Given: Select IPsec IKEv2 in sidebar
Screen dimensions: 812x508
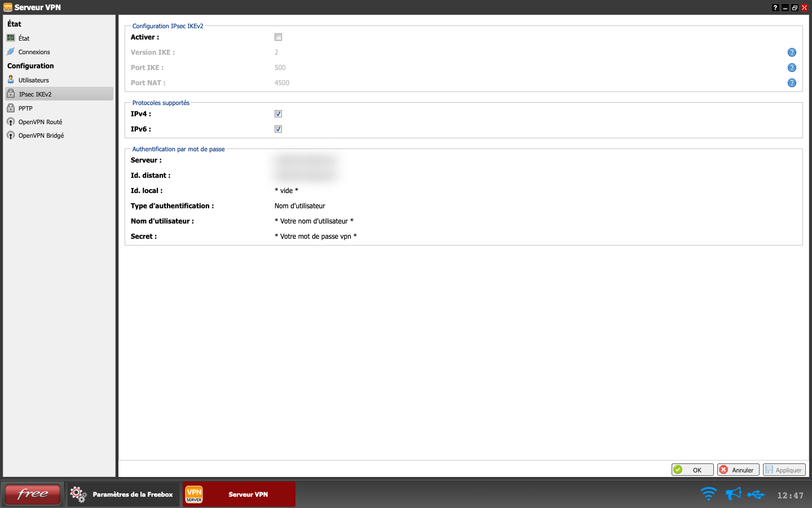Looking at the screenshot, I should coord(59,94).
